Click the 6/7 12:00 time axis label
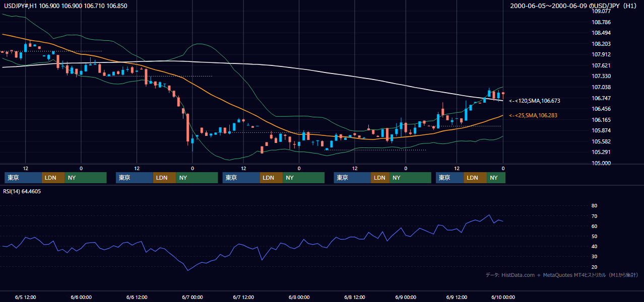Screen dimensions: 644x302 click(x=243, y=297)
